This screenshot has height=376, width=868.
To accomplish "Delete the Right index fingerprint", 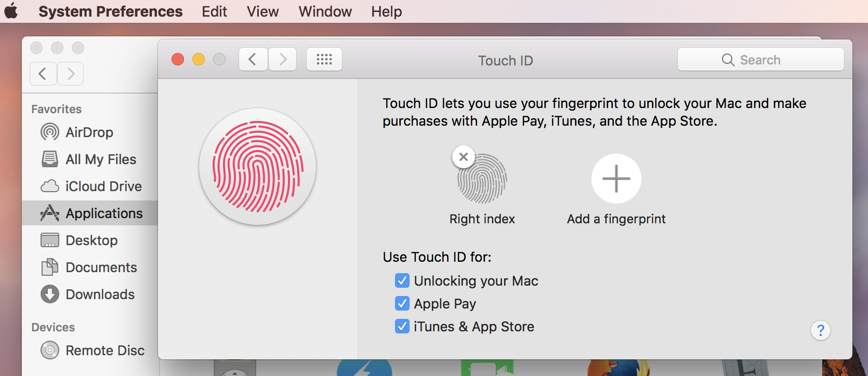I will [464, 156].
